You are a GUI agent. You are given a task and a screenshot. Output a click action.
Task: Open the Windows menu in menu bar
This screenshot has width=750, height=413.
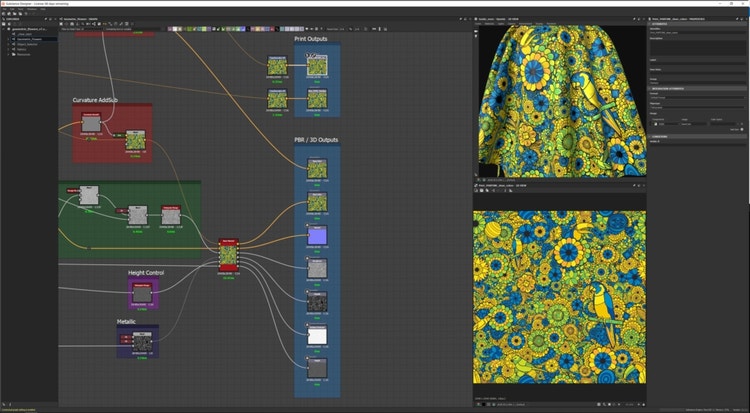(29, 8)
